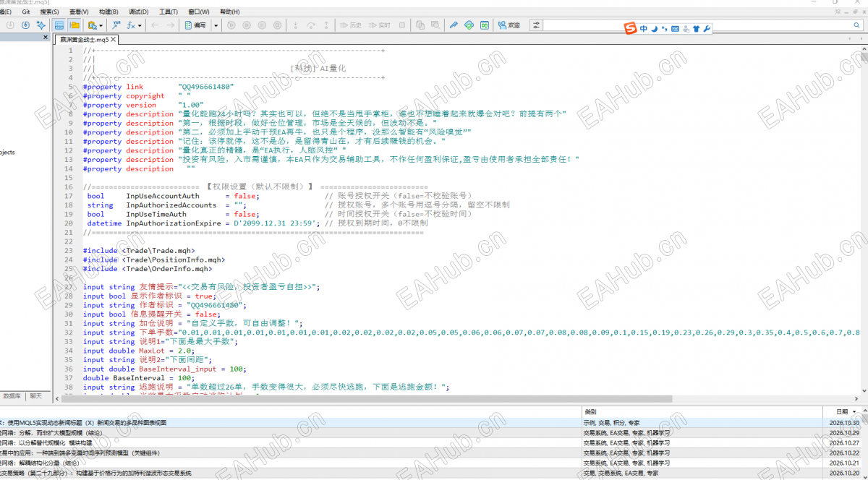Click the navigate back arrow
Viewport: 868px width, 480px height.
point(155,25)
